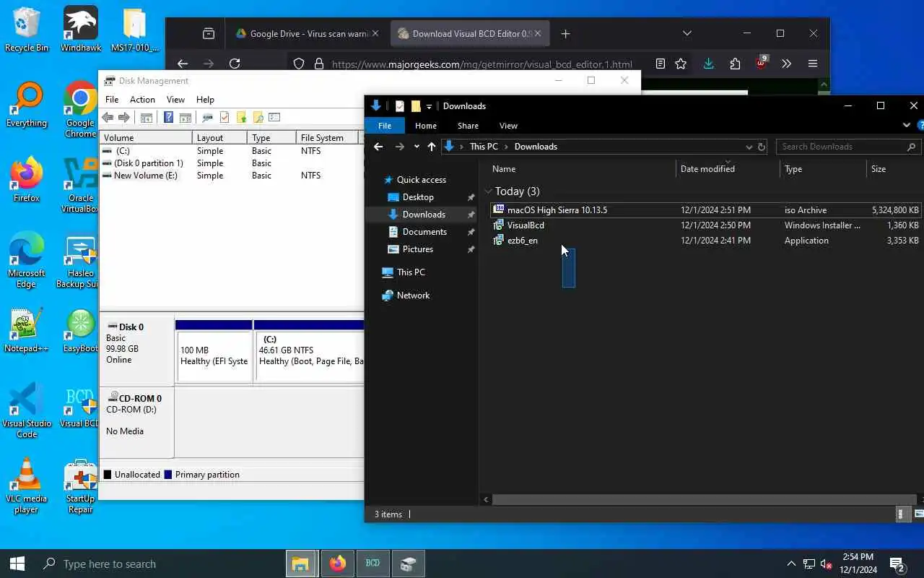Open Firefox hamburger application menu
The image size is (924, 578).
(813, 64)
